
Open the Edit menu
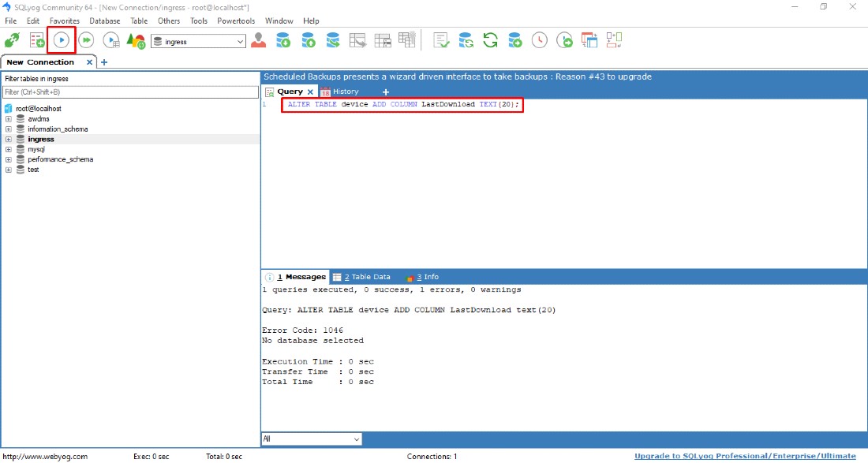point(33,21)
